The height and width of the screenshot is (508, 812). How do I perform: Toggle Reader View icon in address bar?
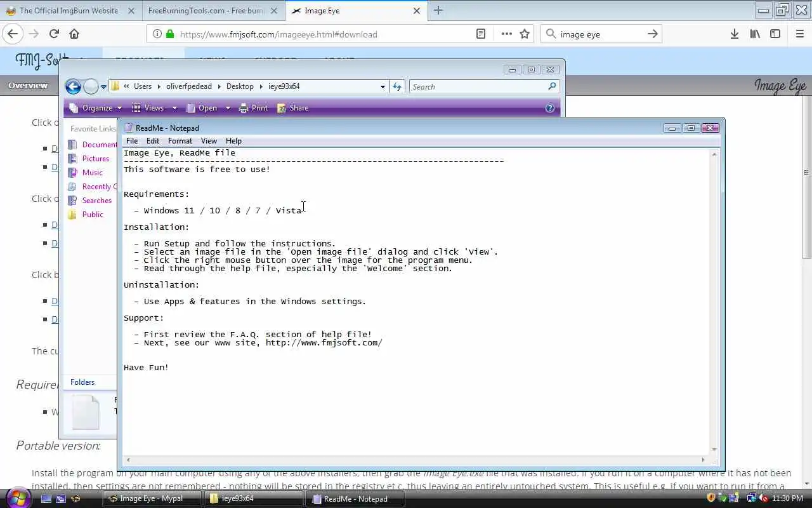[481, 34]
